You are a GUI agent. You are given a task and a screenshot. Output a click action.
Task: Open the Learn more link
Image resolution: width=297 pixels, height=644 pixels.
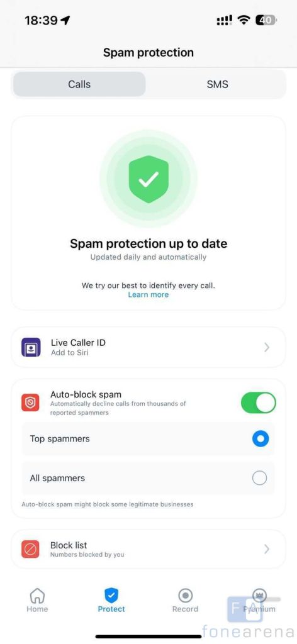(x=148, y=294)
